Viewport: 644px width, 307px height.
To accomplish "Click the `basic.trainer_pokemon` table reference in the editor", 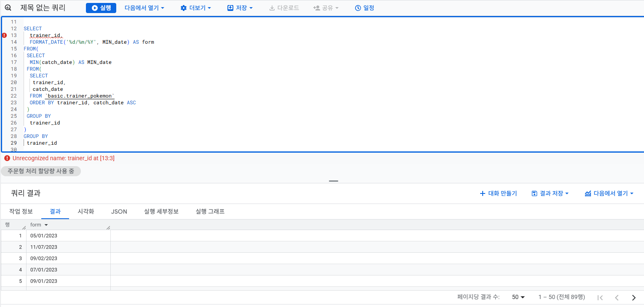I will (x=80, y=96).
